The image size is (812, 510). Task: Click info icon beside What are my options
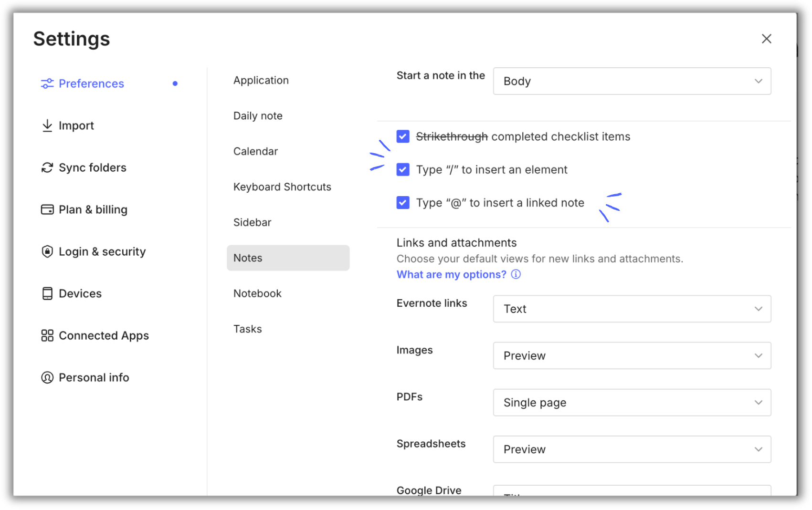point(516,274)
